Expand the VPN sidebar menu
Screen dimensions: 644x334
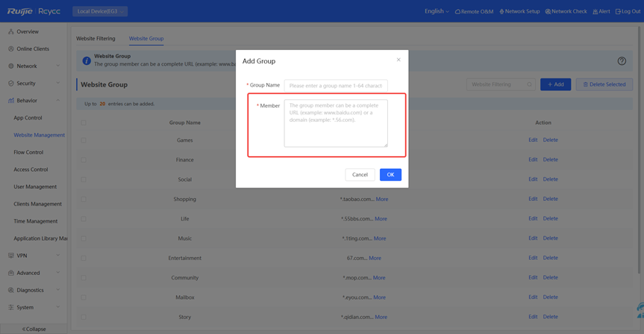pyautogui.click(x=33, y=256)
